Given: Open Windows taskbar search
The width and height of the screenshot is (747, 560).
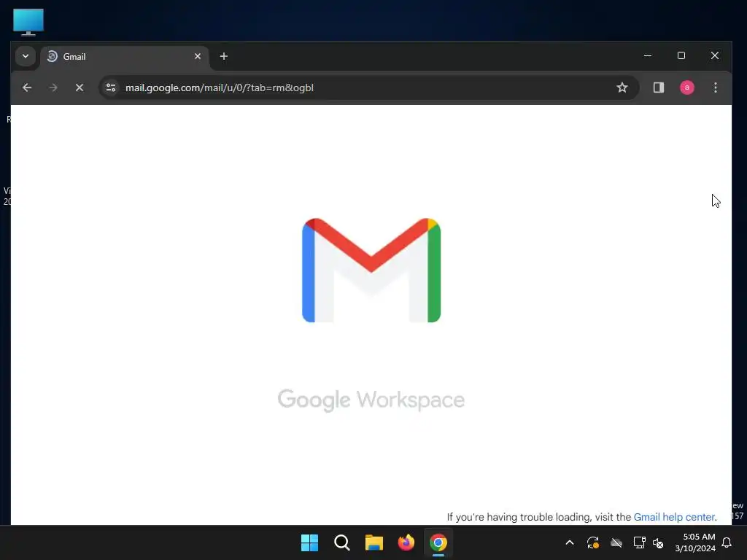Looking at the screenshot, I should pyautogui.click(x=342, y=542).
